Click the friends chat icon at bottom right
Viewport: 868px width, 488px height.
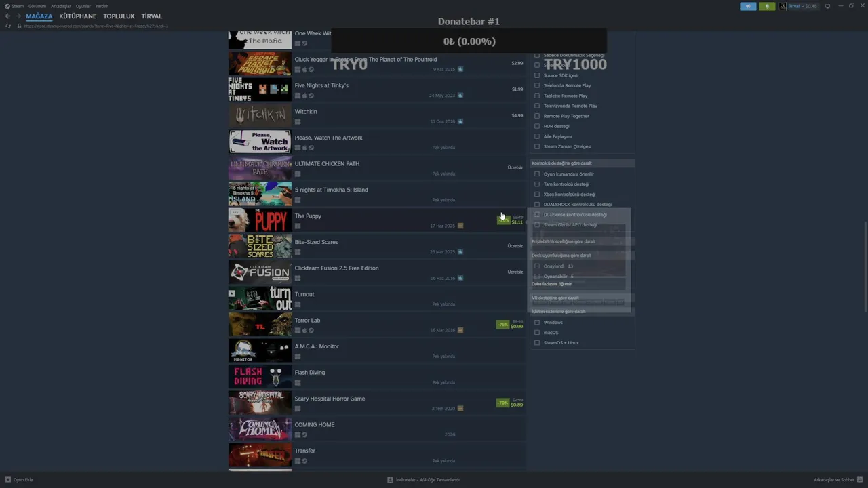(861, 479)
